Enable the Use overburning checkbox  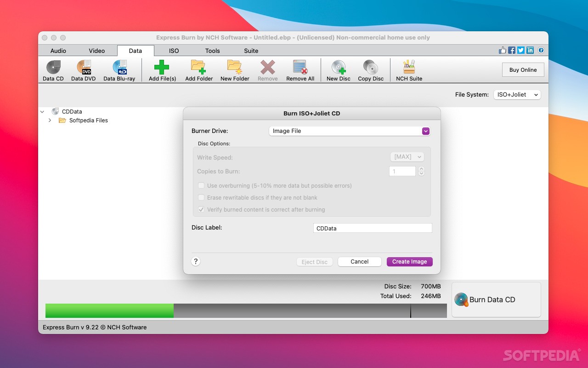click(201, 186)
